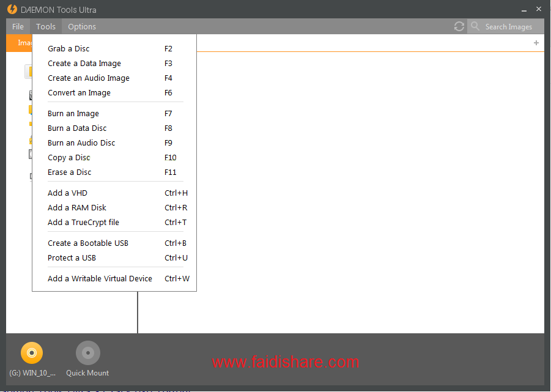The width and height of the screenshot is (551, 392).
Task: Click the Search Images field
Action: click(x=508, y=26)
